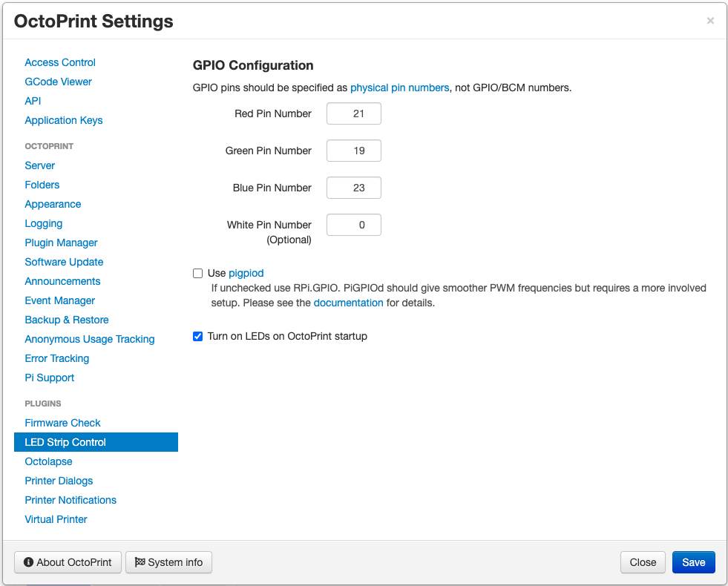728x586 pixels.
Task: Open Access Control settings
Action: (x=60, y=62)
